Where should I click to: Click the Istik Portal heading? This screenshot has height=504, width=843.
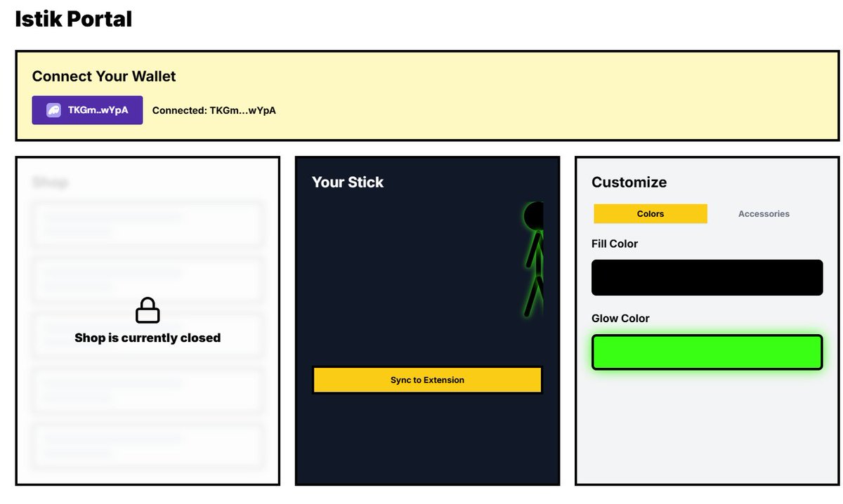(x=74, y=19)
